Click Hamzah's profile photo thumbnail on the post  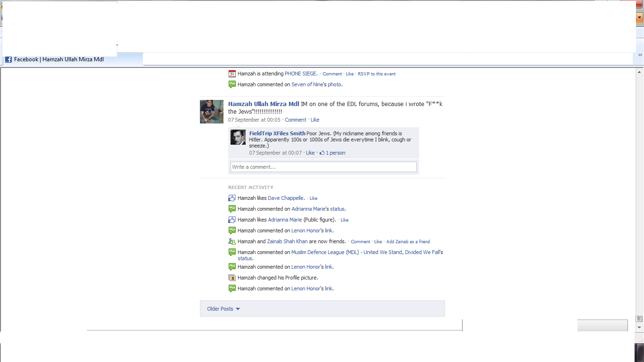[212, 112]
